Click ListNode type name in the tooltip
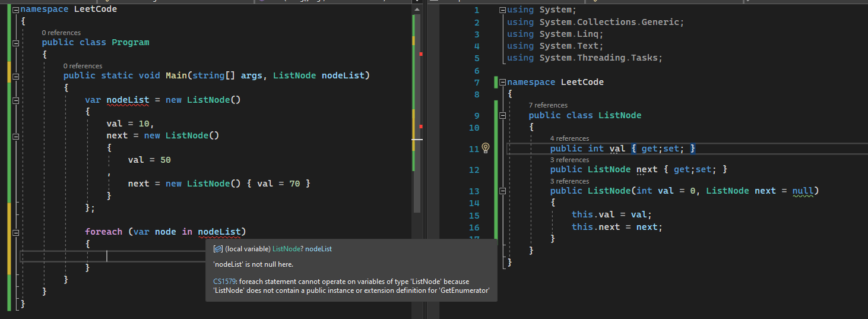 286,249
